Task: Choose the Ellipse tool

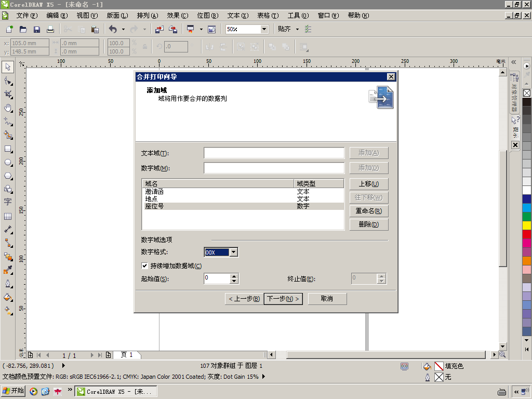Action: (8, 163)
